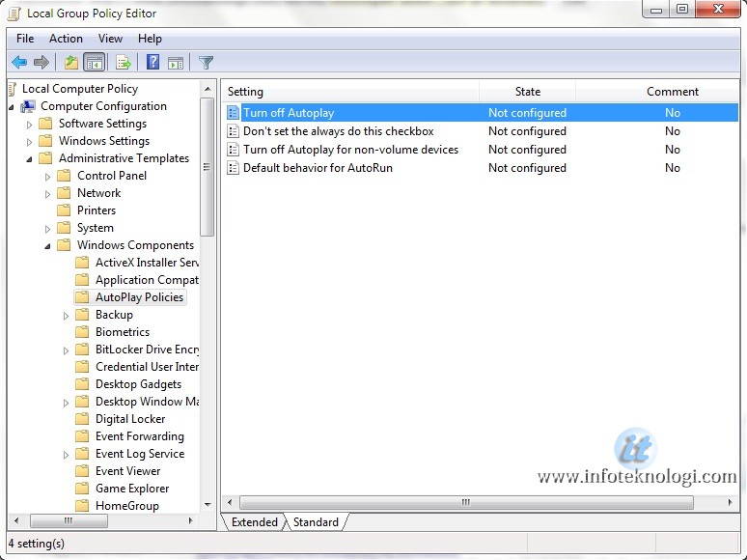Click the Game Explorer folder icon

pyautogui.click(x=82, y=489)
